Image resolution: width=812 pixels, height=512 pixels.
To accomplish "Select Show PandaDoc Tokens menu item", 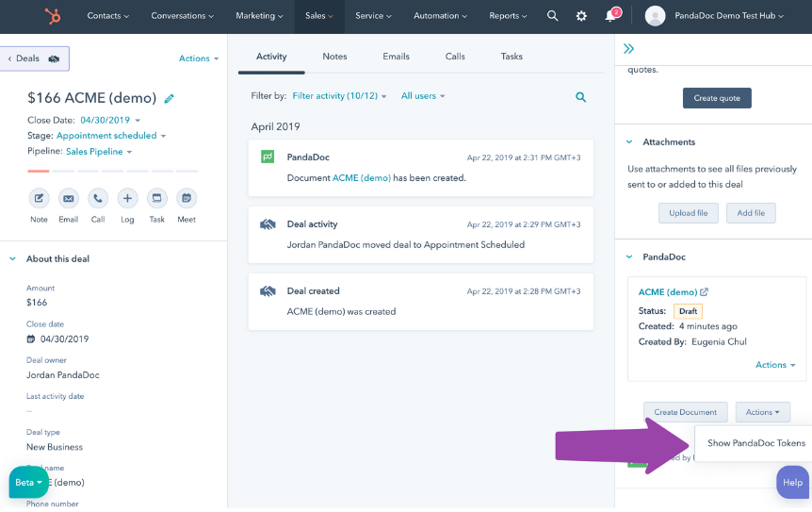I will [756, 443].
